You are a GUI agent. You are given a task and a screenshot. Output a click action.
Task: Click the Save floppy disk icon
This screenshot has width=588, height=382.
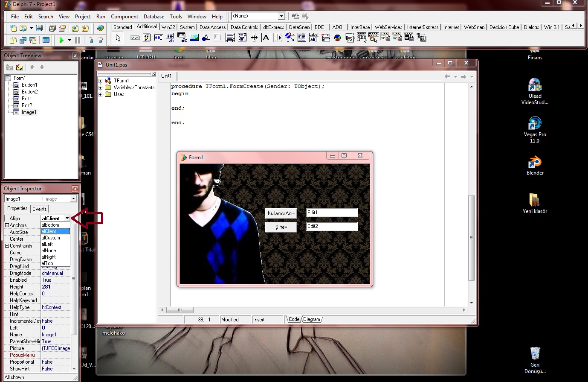click(x=39, y=28)
